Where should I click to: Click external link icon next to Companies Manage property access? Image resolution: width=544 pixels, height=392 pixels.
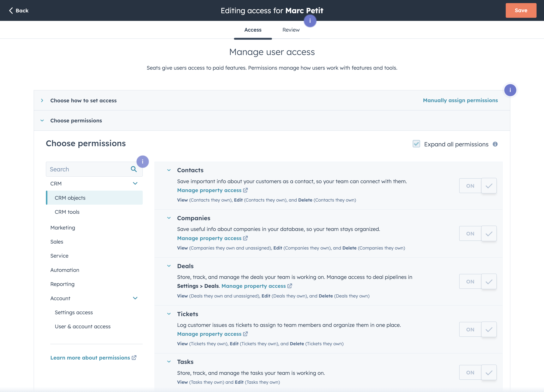point(245,238)
